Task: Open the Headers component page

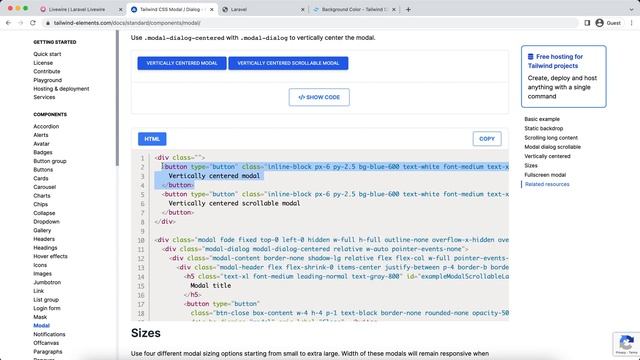Action: pyautogui.click(x=44, y=239)
